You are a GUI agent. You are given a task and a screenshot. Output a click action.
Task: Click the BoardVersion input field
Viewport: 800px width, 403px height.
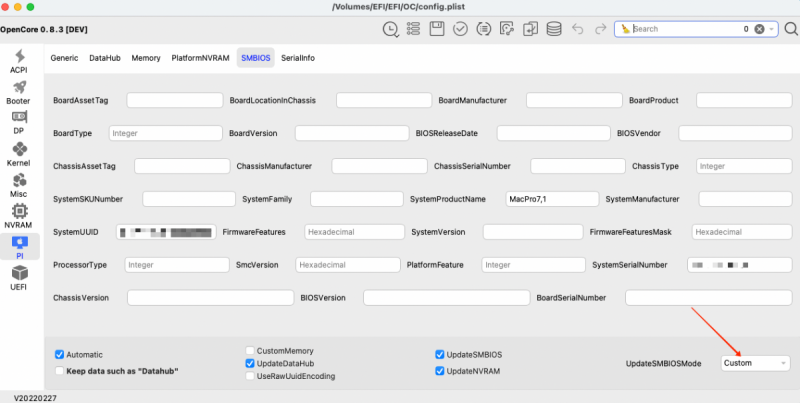coord(352,133)
